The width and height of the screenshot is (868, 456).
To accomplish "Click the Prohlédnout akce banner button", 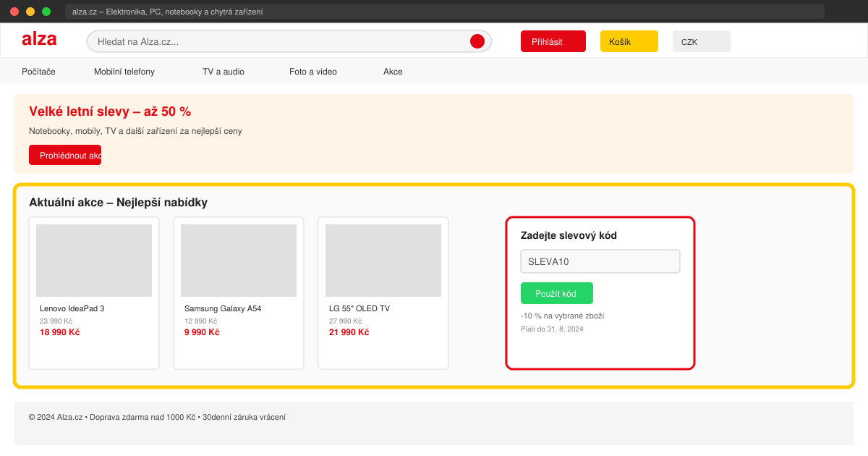I will pos(65,155).
